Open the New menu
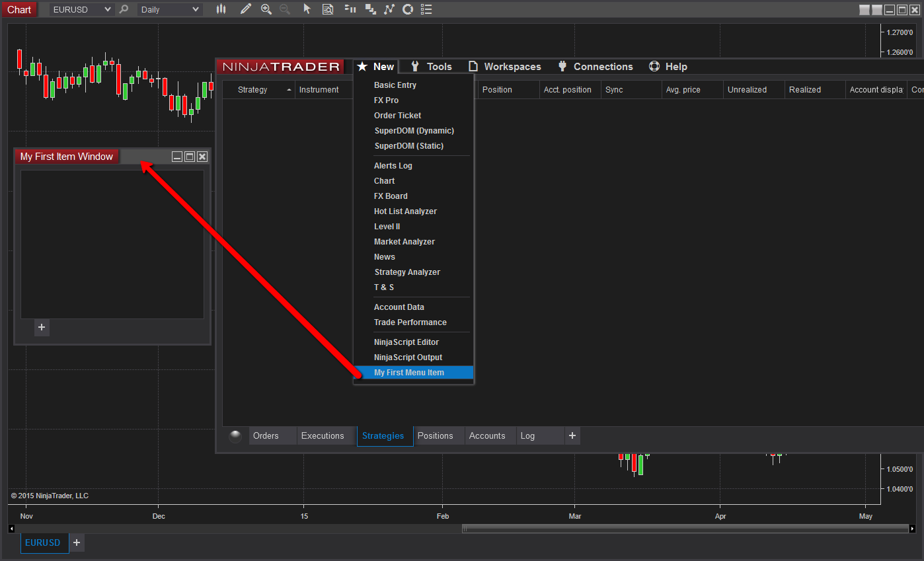The image size is (924, 561). tap(375, 67)
